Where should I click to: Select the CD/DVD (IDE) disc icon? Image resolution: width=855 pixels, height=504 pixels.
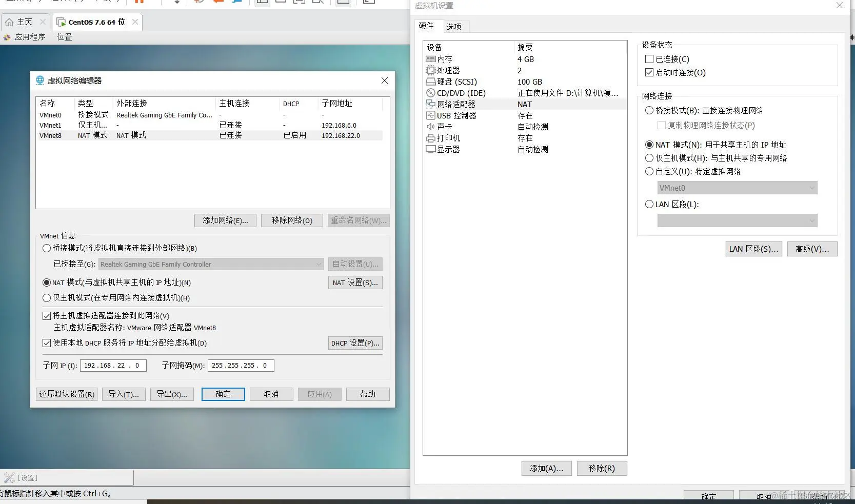tap(431, 93)
